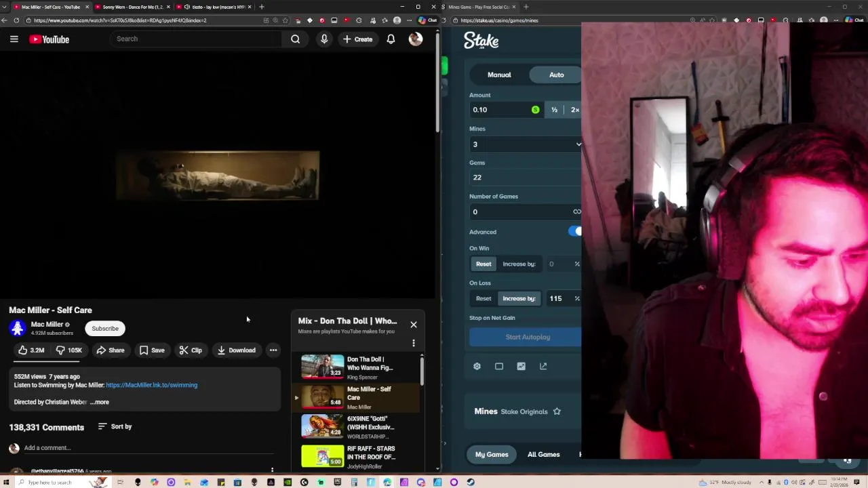
Task: Click Start Autoplay button
Action: coord(526,337)
